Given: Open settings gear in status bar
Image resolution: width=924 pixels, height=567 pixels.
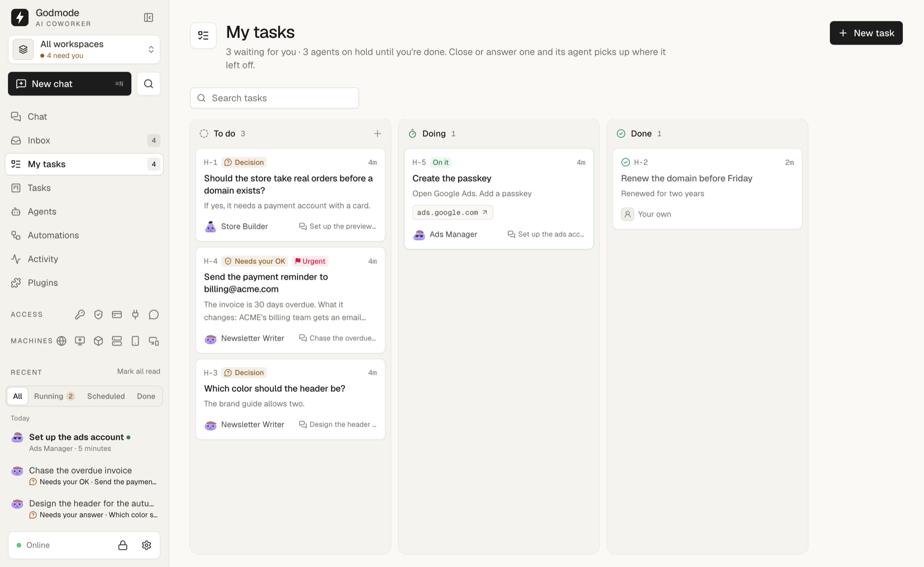Looking at the screenshot, I should [x=146, y=545].
